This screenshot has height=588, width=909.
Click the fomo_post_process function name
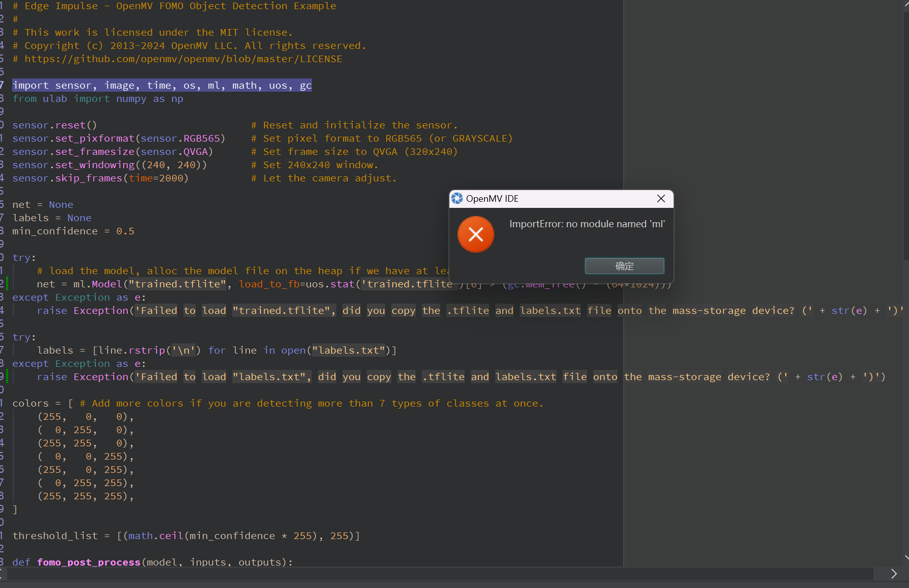(x=89, y=563)
